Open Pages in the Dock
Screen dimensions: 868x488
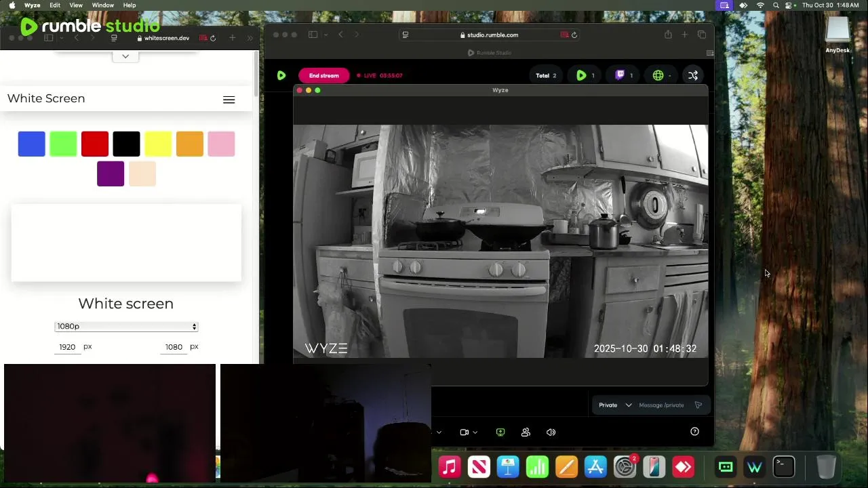pos(566,467)
